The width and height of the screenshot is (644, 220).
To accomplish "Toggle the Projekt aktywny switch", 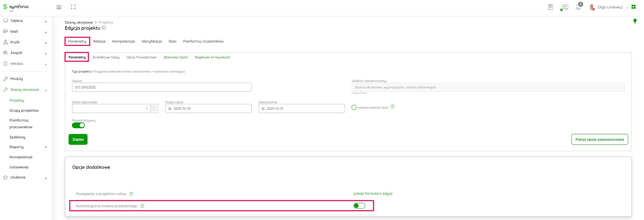I will point(78,126).
